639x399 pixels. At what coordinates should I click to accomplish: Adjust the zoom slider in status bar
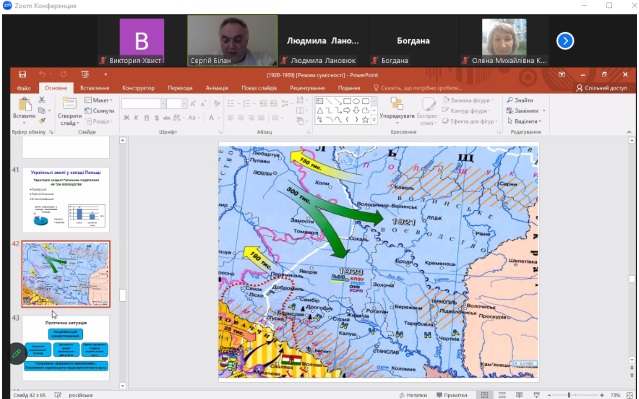pyautogui.click(x=569, y=395)
